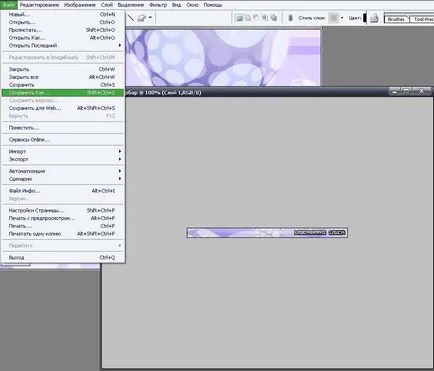The height and width of the screenshot is (371, 434).
Task: Choose Выход in the File menu
Action: pyautogui.click(x=63, y=257)
